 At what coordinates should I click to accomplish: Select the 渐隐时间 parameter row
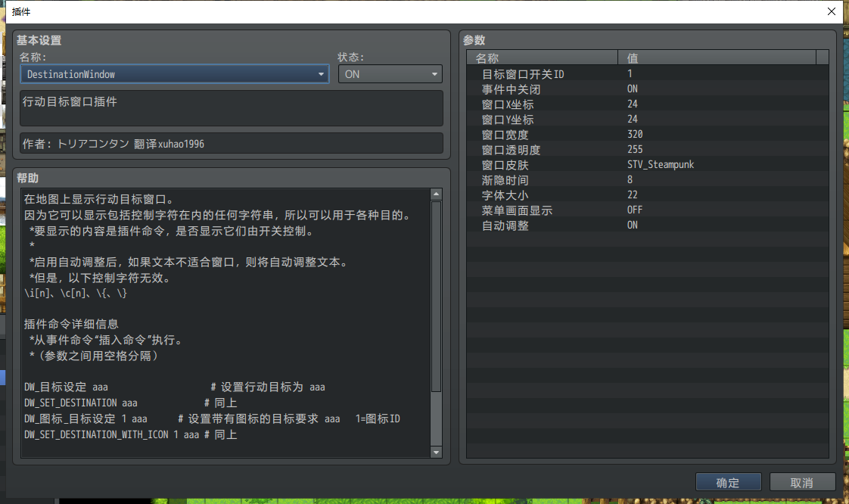pyautogui.click(x=648, y=179)
